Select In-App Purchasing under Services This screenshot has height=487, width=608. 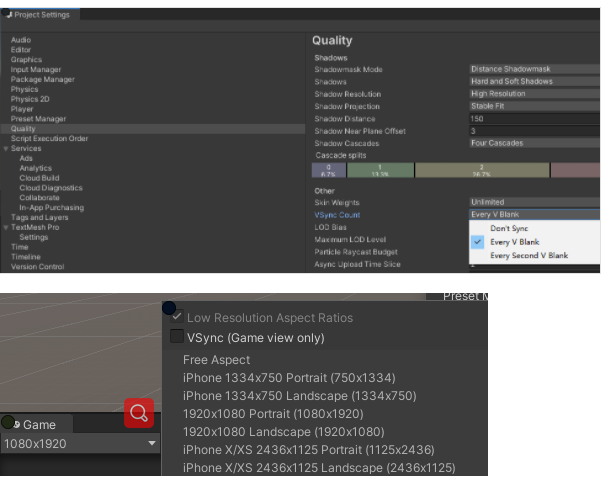pyautogui.click(x=52, y=208)
